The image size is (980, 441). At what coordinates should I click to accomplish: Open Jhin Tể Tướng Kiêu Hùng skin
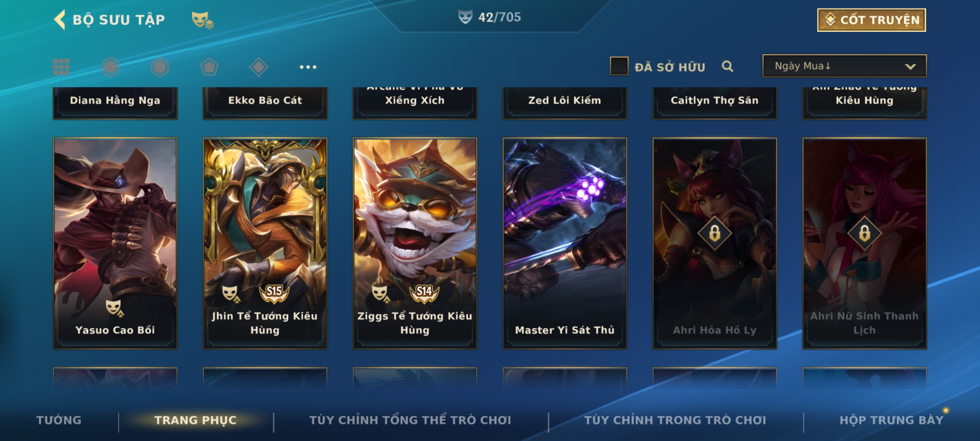point(265,243)
